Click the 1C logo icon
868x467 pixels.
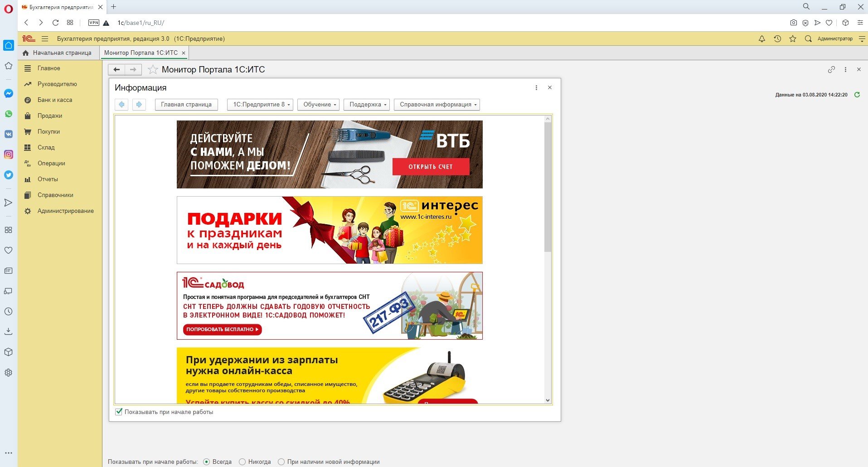29,39
